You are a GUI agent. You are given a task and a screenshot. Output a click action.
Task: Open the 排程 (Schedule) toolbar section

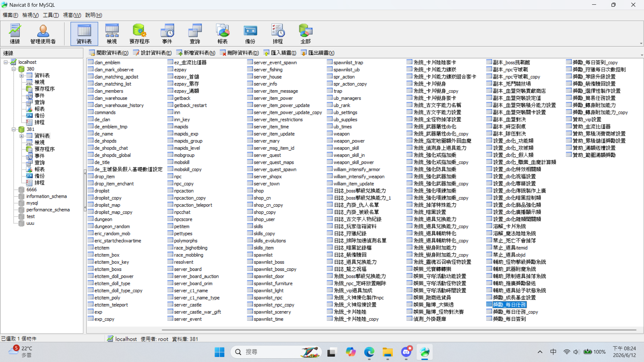pyautogui.click(x=278, y=34)
